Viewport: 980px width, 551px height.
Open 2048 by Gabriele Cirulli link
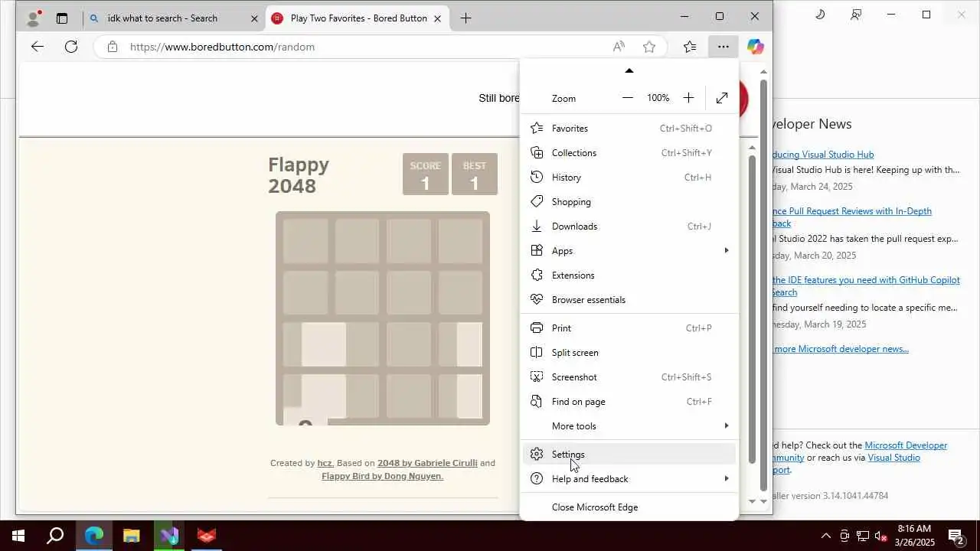(427, 463)
